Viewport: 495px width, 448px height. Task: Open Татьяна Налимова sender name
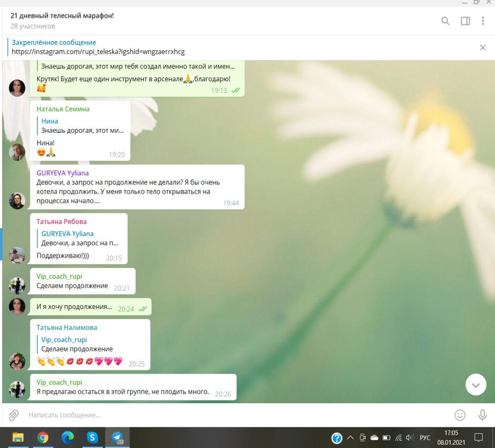point(67,328)
